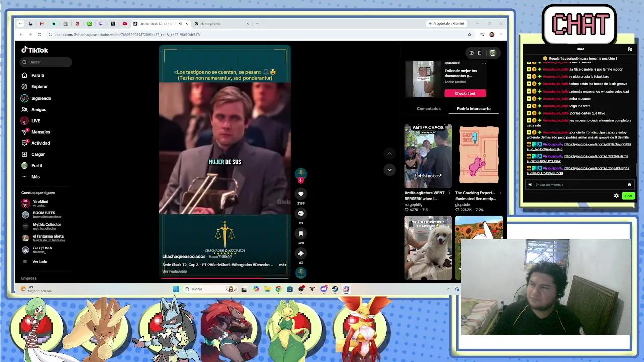This screenshot has width=644, height=362.
Task: Open the el fantasma alerta account
Action: pos(44,238)
